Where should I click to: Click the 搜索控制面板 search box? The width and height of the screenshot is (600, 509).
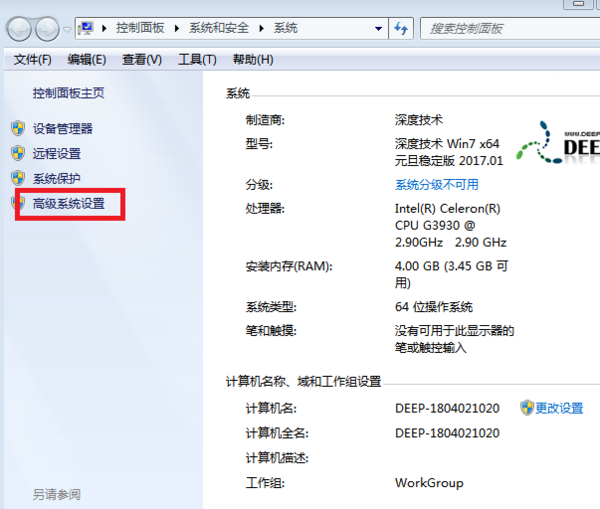510,29
